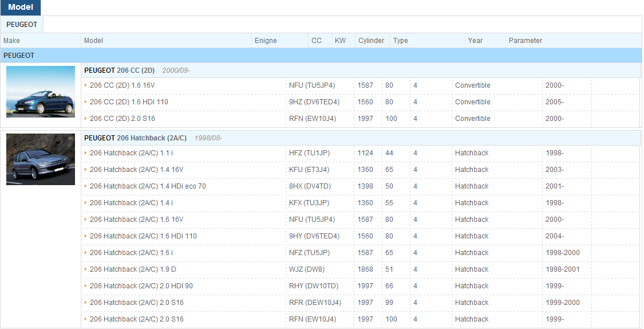
Task: Click the Type column header
Action: pyautogui.click(x=401, y=41)
